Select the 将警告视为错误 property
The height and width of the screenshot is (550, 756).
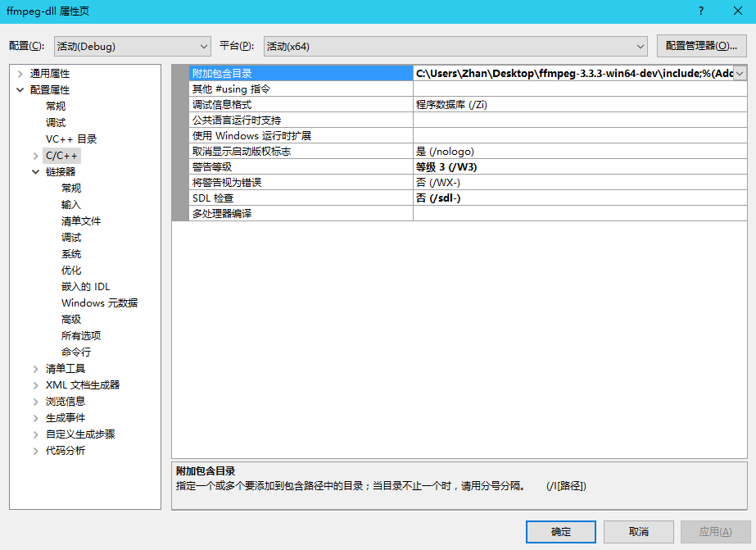(x=301, y=182)
